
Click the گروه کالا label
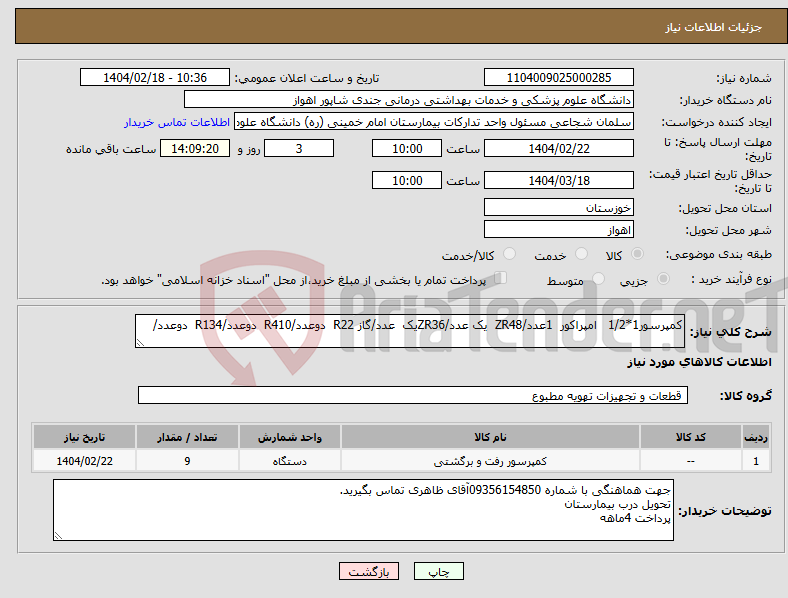(x=746, y=396)
